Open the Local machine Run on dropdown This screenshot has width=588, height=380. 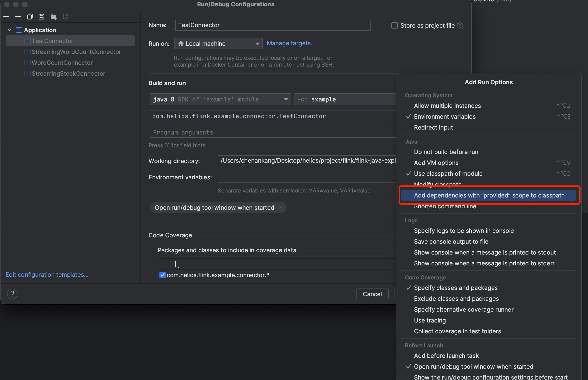coord(218,43)
